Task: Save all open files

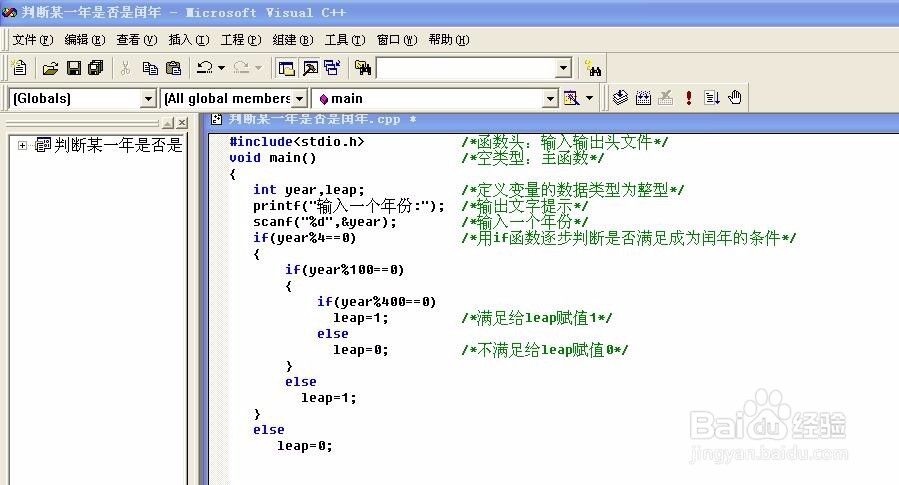Action: tap(95, 68)
